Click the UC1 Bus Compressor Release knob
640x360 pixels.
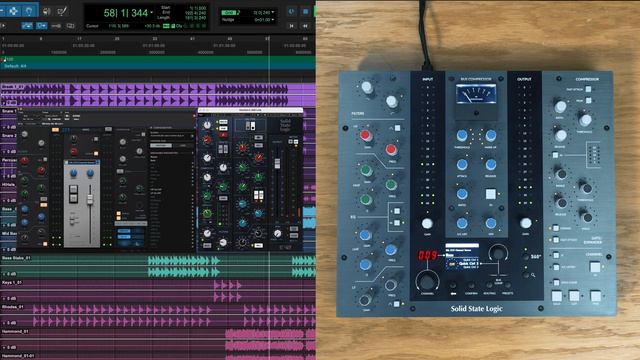click(491, 164)
